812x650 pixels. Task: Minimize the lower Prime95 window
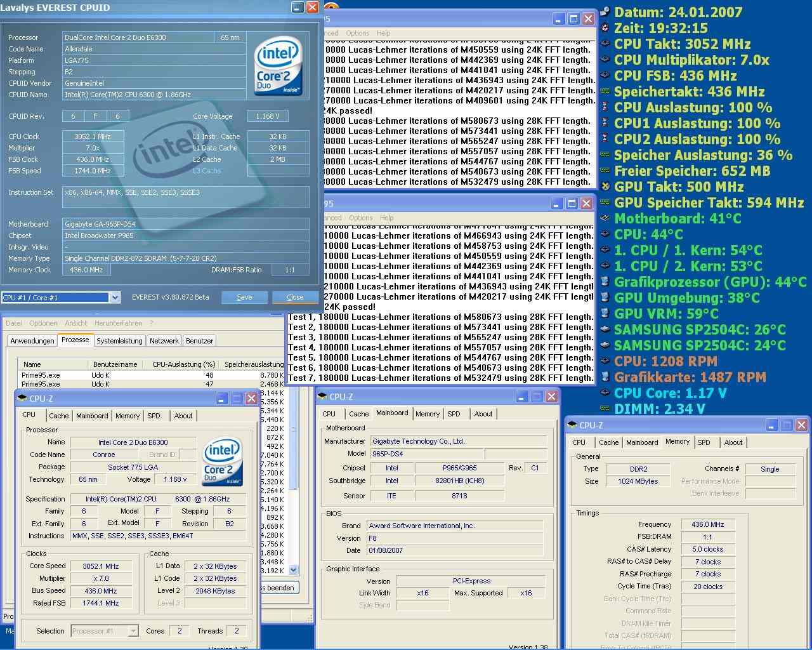(x=557, y=204)
